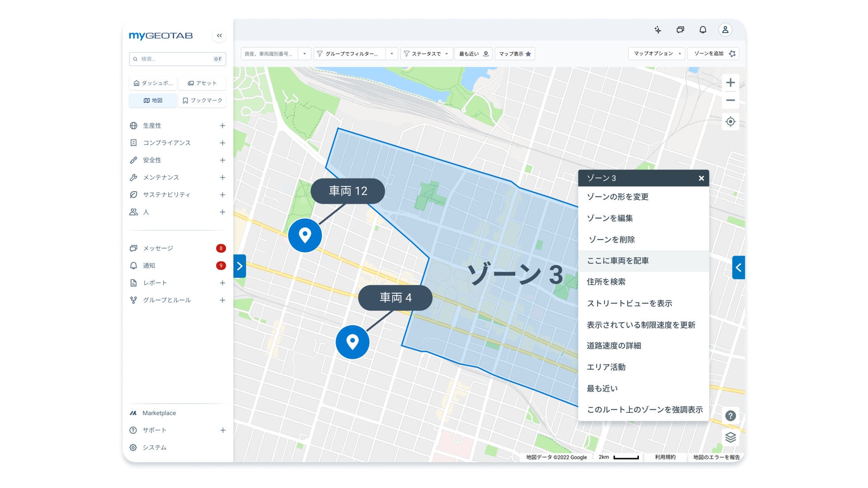This screenshot has width=868, height=488.
Task: Expand the 安全性 plus sign
Action: pos(222,160)
